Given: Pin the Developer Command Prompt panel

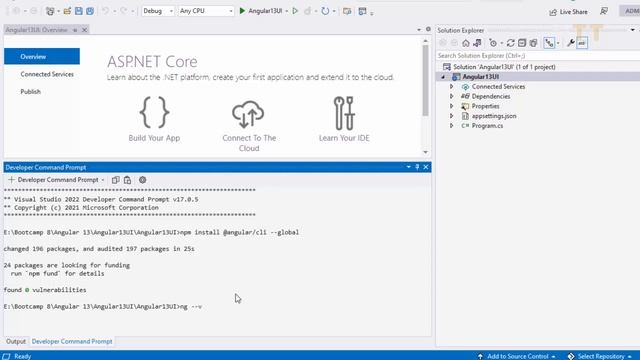Looking at the screenshot, I should (417, 167).
